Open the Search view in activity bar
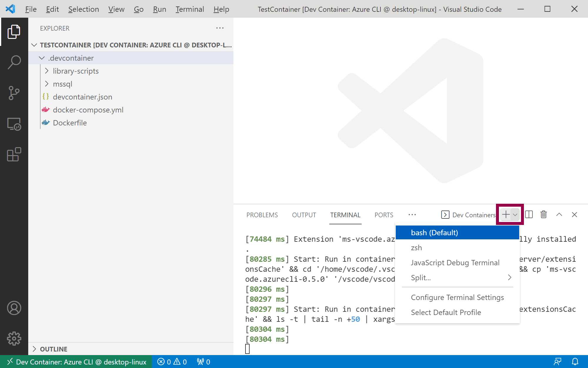 point(14,62)
